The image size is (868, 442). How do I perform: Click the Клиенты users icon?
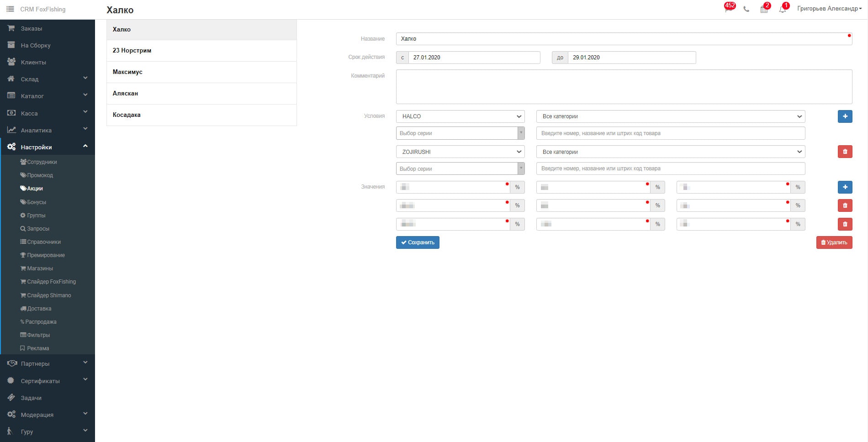(11, 62)
